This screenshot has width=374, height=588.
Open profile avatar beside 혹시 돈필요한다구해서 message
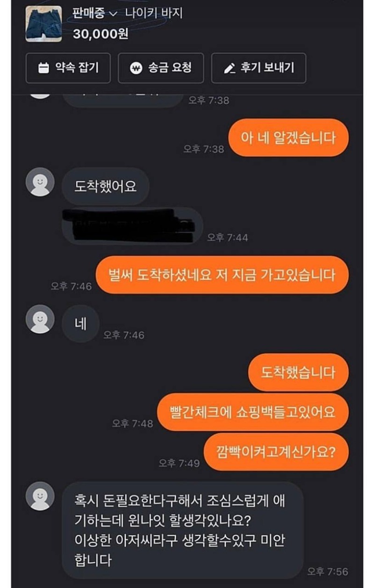(40, 496)
